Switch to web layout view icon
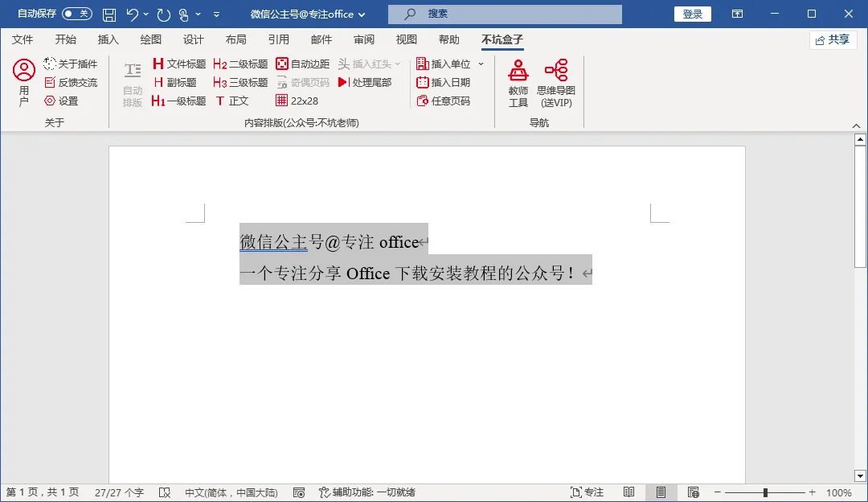This screenshot has width=868, height=502. 693,492
